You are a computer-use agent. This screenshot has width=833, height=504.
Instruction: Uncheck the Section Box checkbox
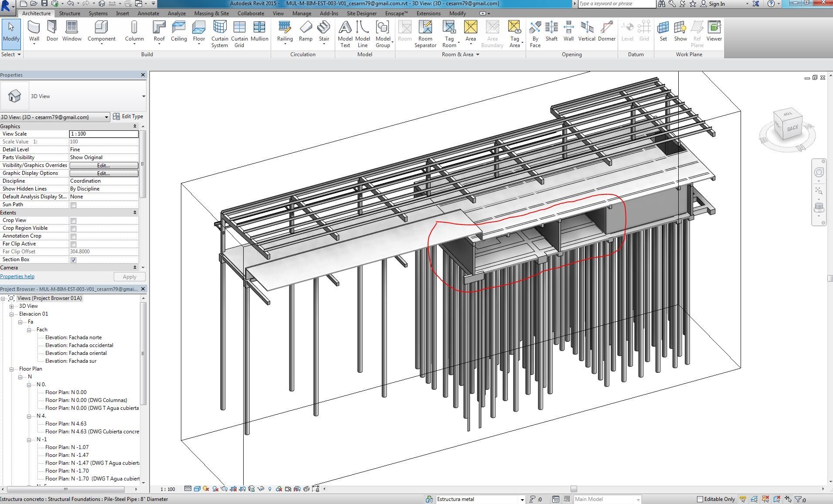pyautogui.click(x=73, y=260)
